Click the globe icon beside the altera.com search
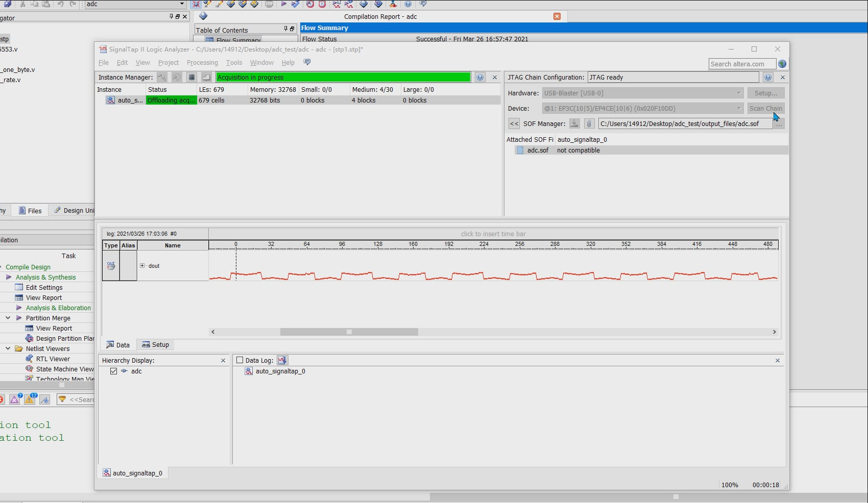The width and height of the screenshot is (868, 503). point(782,64)
